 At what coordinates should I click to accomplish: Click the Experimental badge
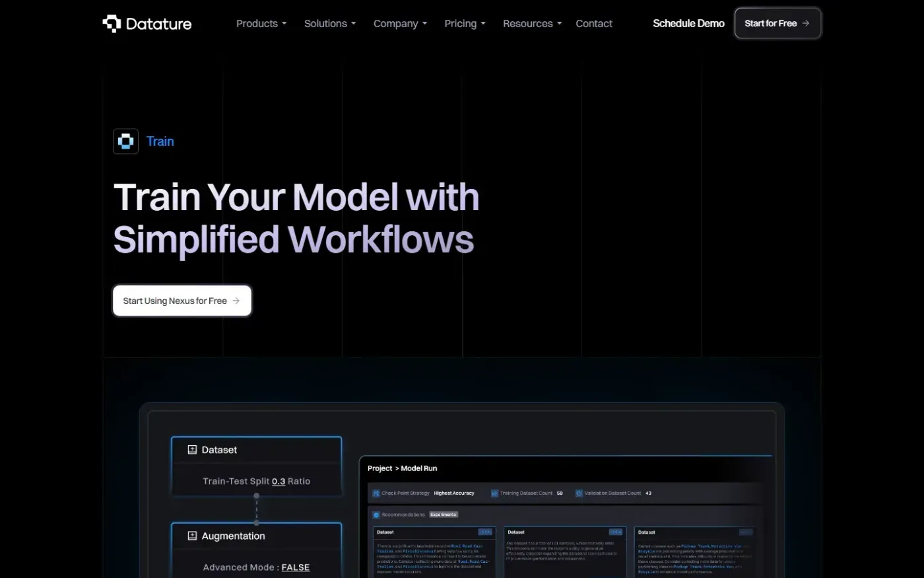(x=444, y=515)
